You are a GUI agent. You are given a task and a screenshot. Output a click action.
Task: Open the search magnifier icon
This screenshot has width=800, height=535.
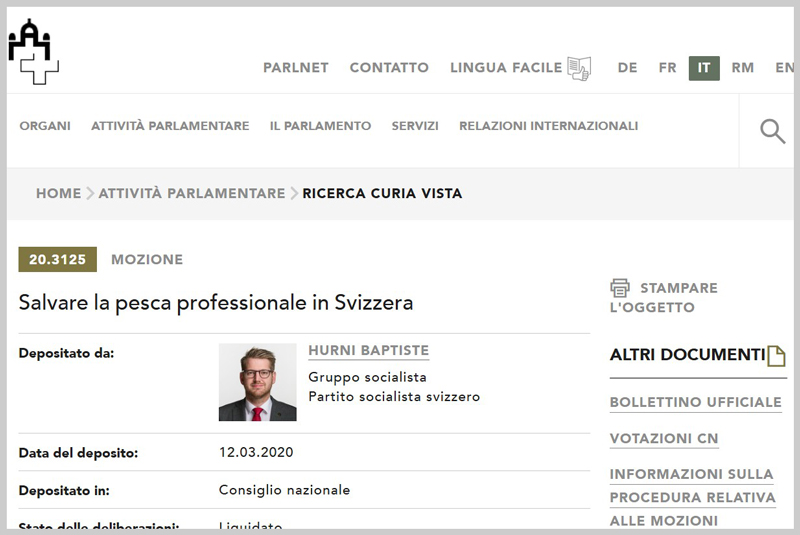click(772, 131)
